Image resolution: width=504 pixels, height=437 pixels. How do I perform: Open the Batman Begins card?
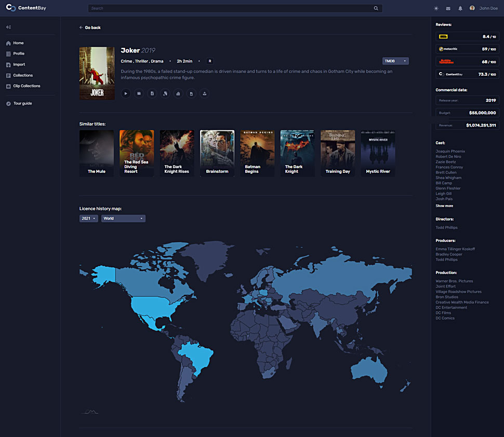(x=257, y=153)
